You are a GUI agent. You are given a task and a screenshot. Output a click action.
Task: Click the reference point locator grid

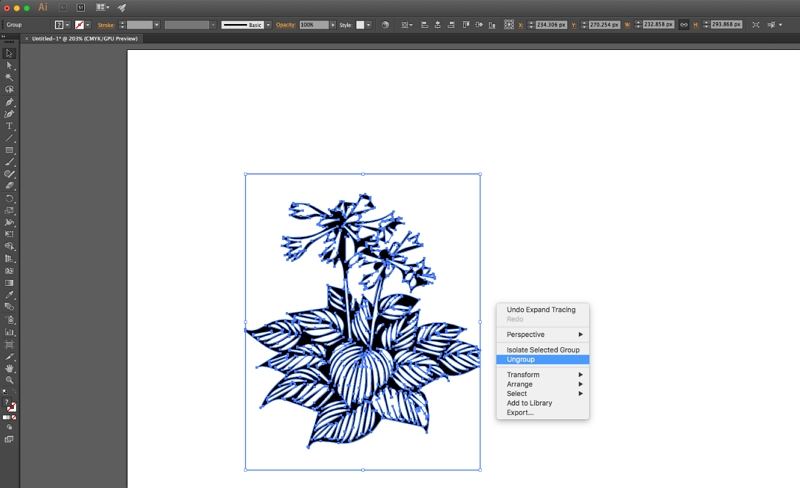click(509, 23)
